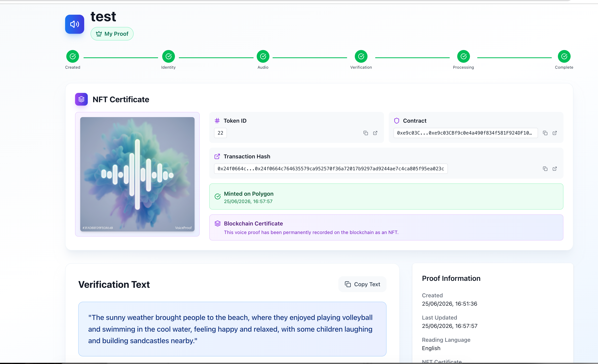Click the page title test

[103, 16]
